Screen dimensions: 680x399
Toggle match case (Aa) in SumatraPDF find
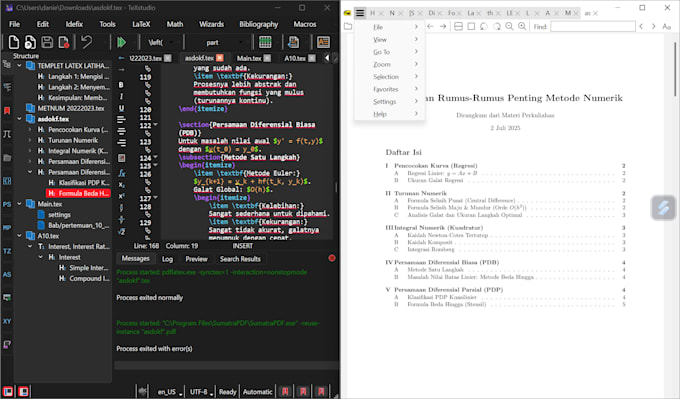click(667, 26)
